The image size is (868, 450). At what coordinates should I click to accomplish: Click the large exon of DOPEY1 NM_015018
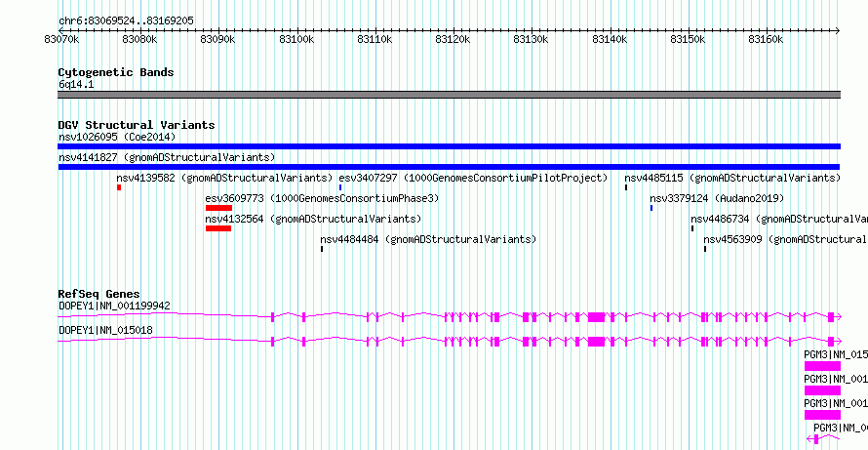(x=596, y=342)
